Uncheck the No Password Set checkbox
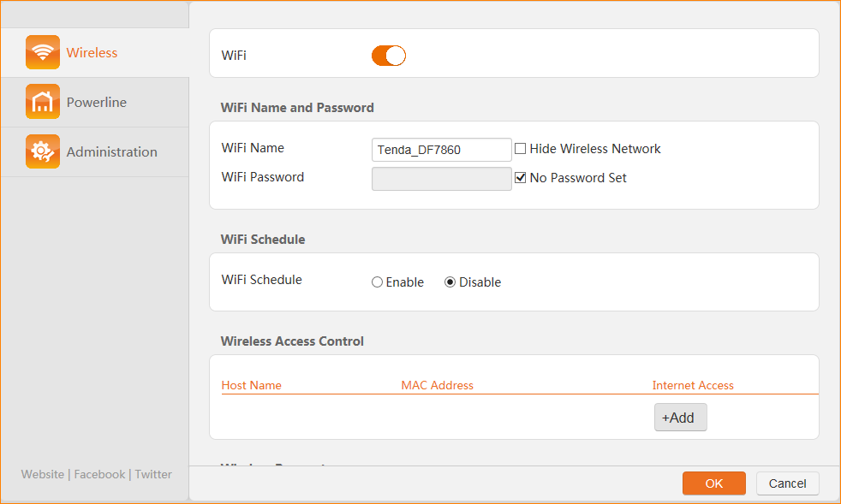841x504 pixels. 520,178
